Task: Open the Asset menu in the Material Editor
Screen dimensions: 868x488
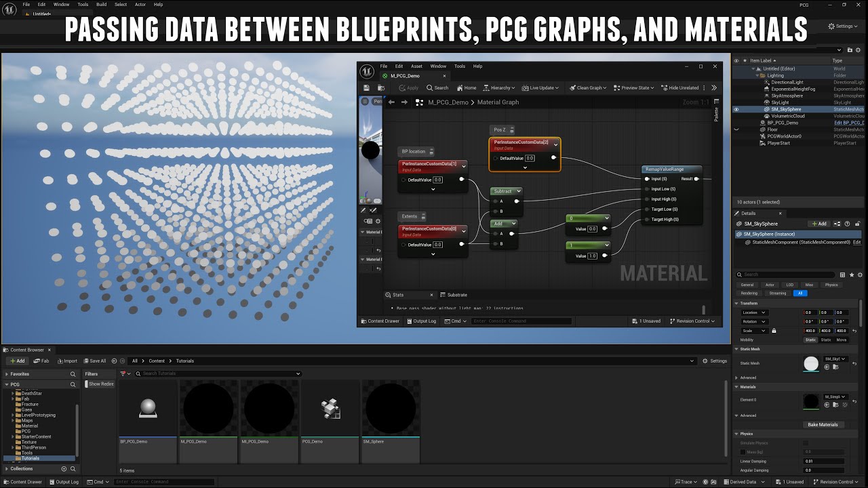Action: pyautogui.click(x=416, y=66)
